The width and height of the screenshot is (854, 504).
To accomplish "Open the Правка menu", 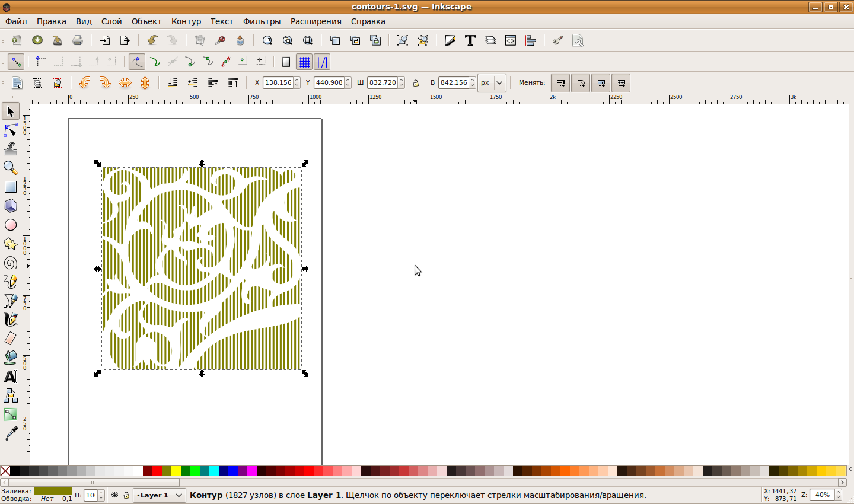I will 52,21.
